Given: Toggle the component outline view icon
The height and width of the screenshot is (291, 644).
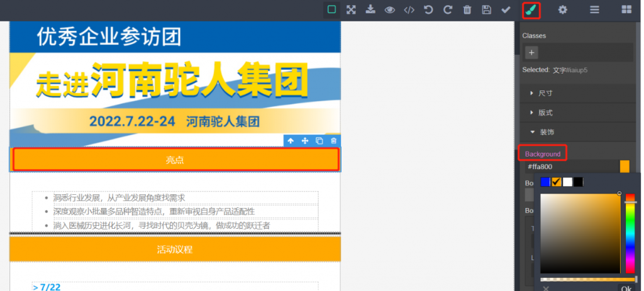Looking at the screenshot, I should coord(332,9).
